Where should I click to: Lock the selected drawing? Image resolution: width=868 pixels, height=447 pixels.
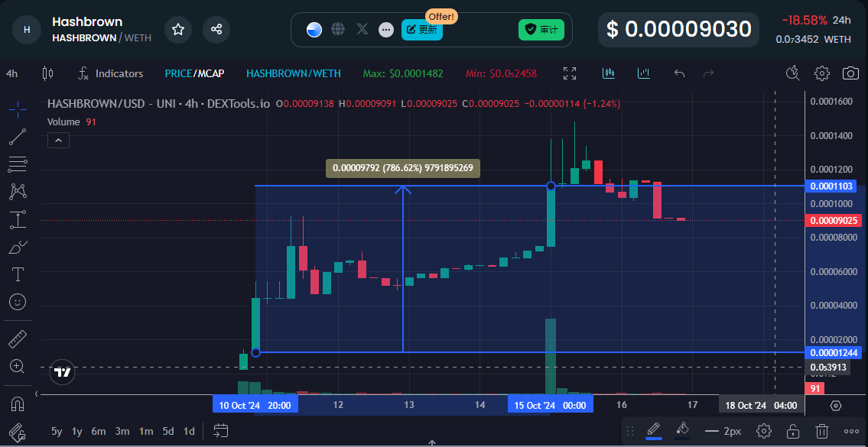tap(793, 431)
